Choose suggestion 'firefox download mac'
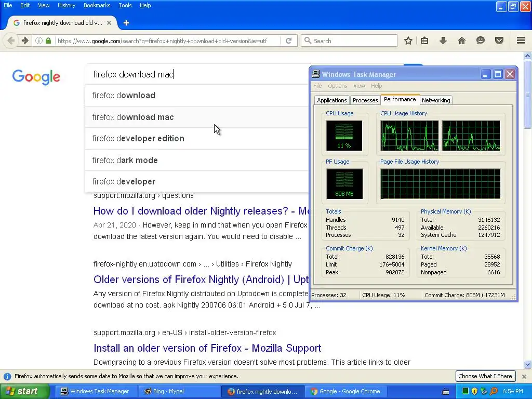This screenshot has height=399, width=532. point(197,117)
